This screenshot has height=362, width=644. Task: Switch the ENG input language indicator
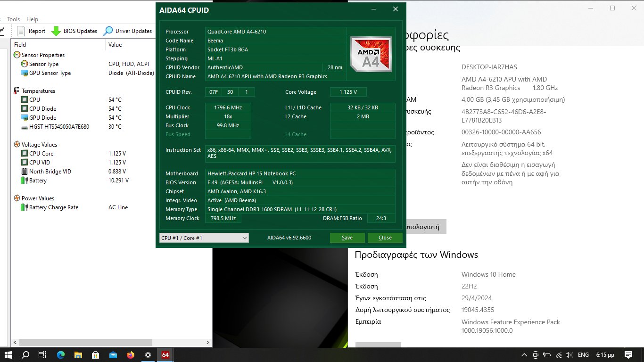pyautogui.click(x=583, y=355)
